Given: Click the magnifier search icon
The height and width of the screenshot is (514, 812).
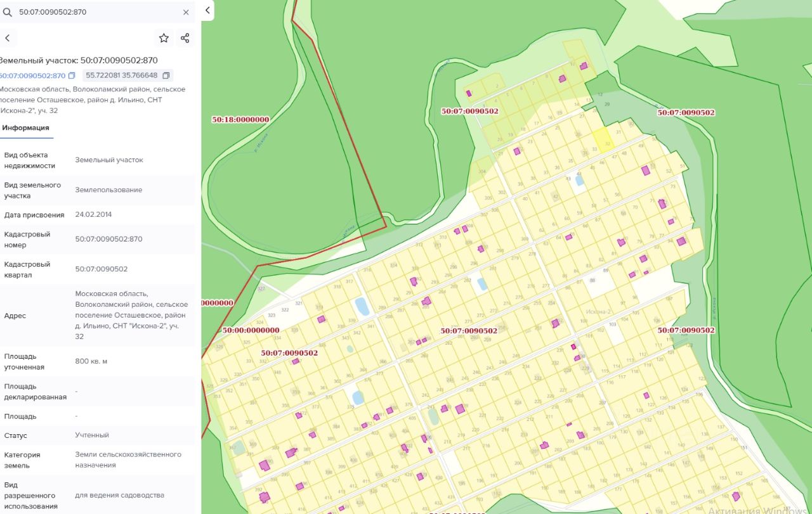Looking at the screenshot, I should click(x=8, y=12).
